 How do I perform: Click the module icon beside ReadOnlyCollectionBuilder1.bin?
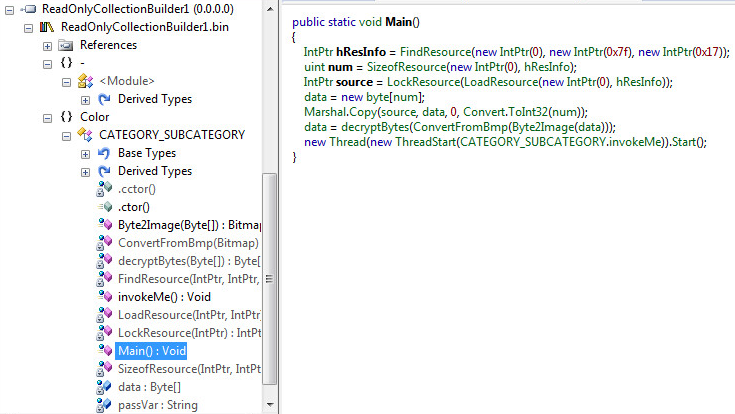tap(47, 27)
